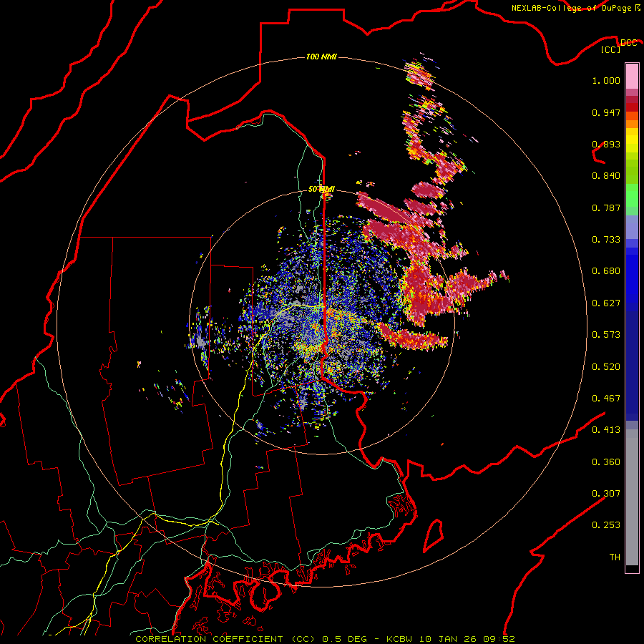Select the 0.733 legend value
The height and width of the screenshot is (644, 644).
606,240
